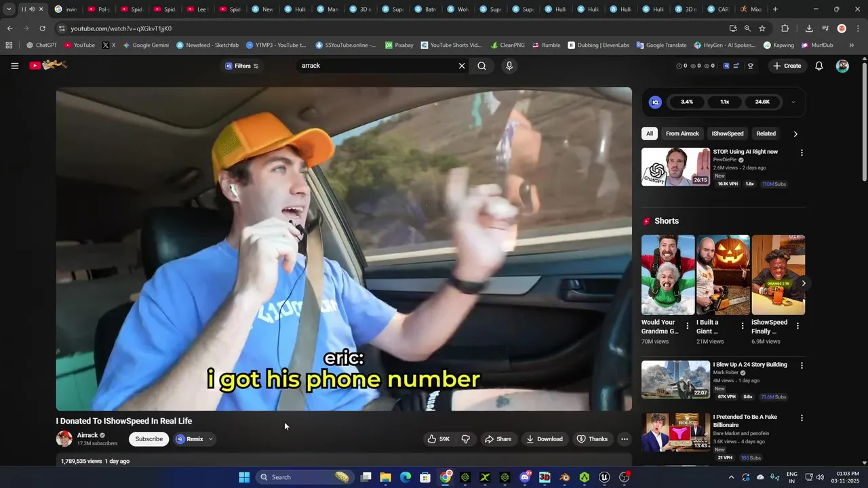Open the Windows Start menu

click(x=244, y=477)
